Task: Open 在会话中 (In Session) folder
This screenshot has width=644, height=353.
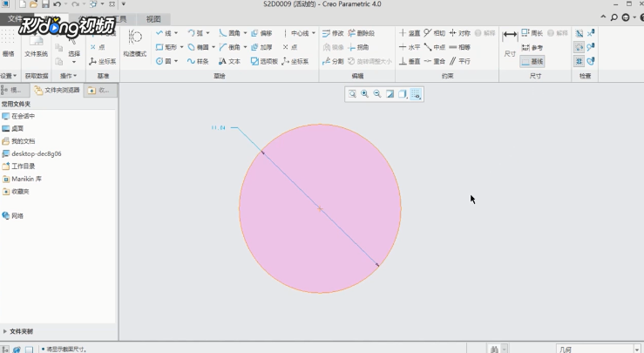Action: (18, 116)
